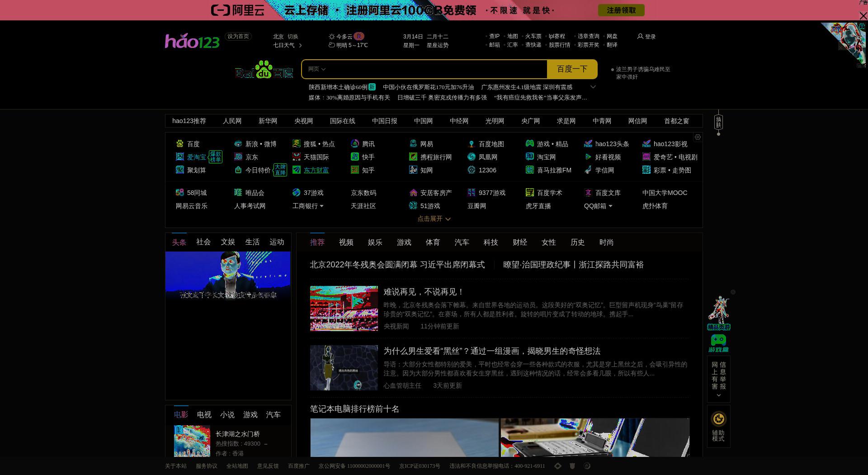Open the Baidu Maps pin icon
The height and width of the screenshot is (475, 868).
click(x=472, y=144)
